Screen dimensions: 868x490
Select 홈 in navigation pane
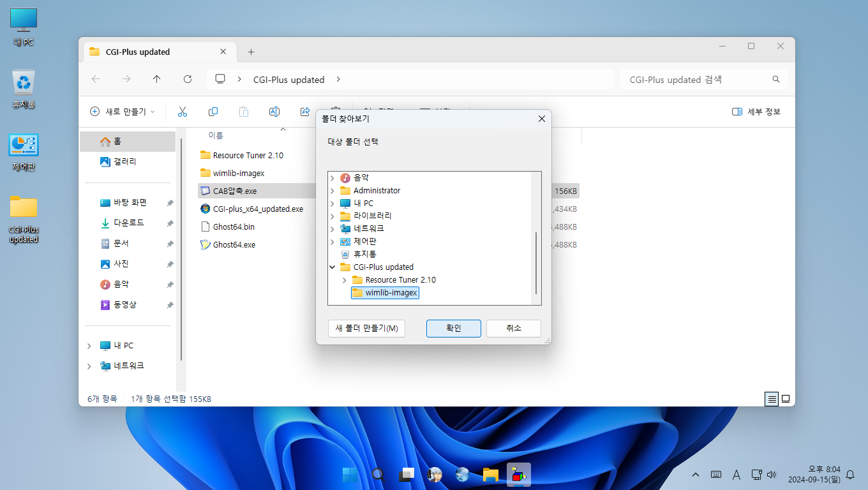click(128, 142)
